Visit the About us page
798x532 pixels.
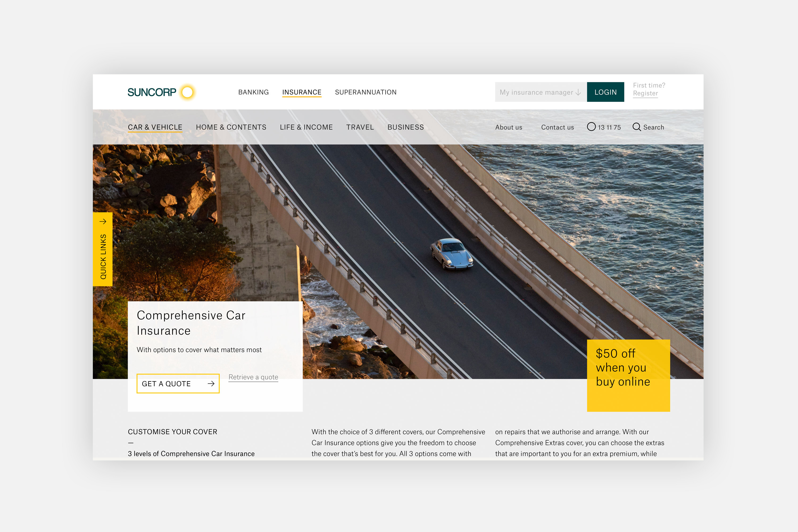pos(508,127)
